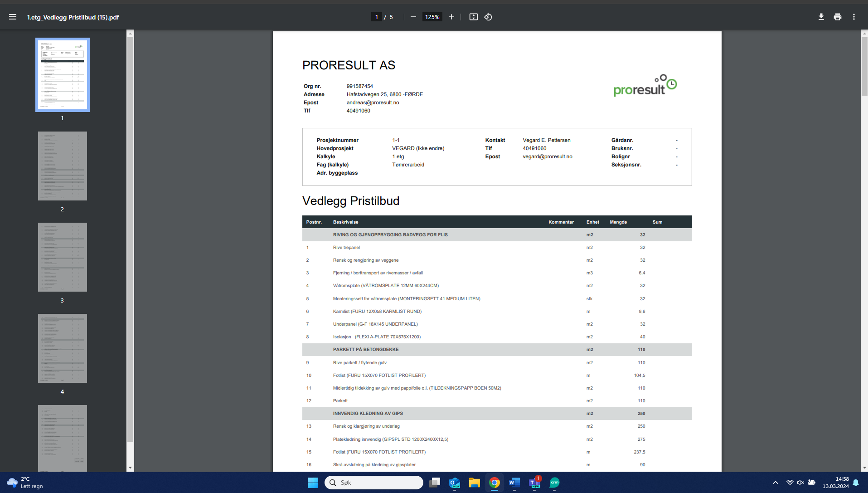The height and width of the screenshot is (493, 868).
Task: Click the Vedlegg Pristilbud heading
Action: pyautogui.click(x=351, y=201)
